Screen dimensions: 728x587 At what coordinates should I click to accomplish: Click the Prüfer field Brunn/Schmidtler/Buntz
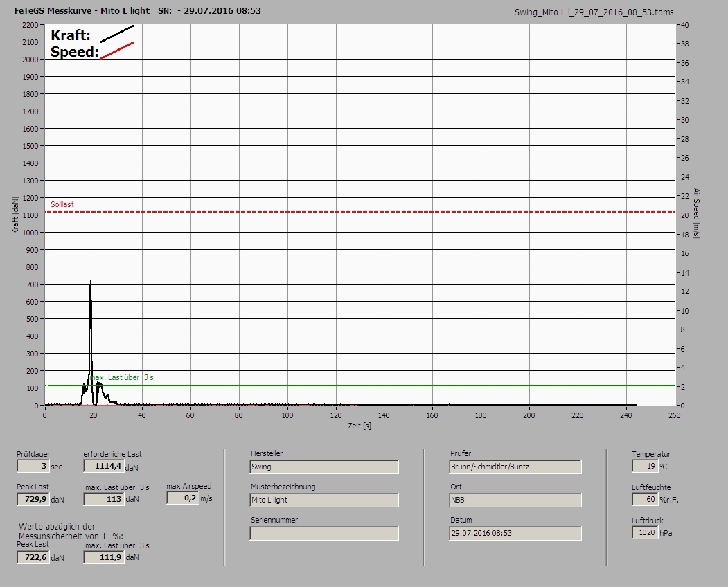pos(515,467)
